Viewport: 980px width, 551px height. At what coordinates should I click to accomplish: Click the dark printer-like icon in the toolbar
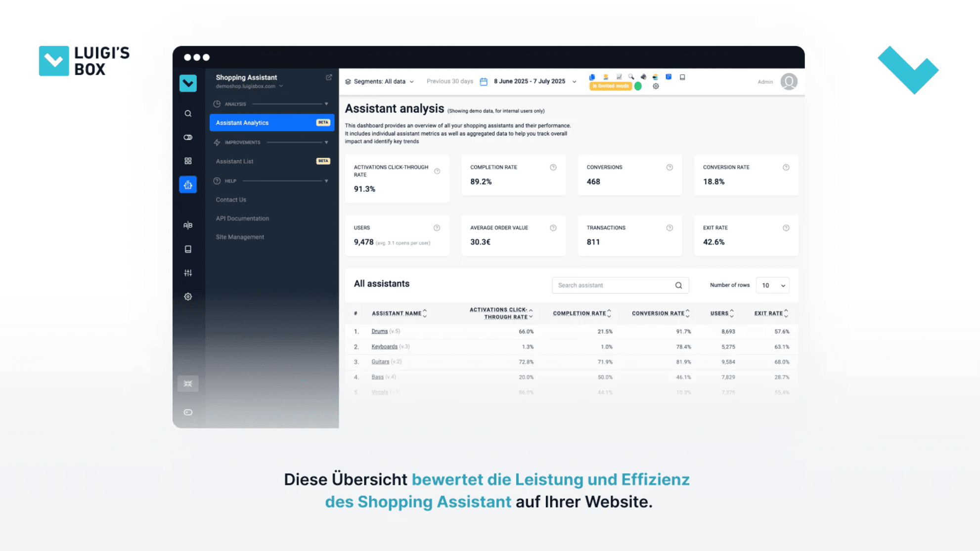643,77
